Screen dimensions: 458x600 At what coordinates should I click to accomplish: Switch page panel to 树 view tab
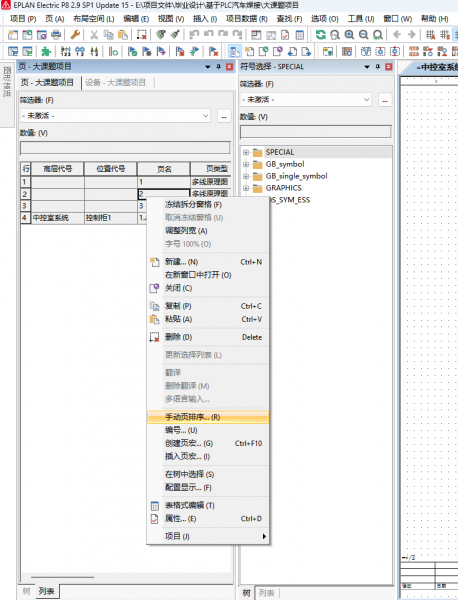click(26, 591)
